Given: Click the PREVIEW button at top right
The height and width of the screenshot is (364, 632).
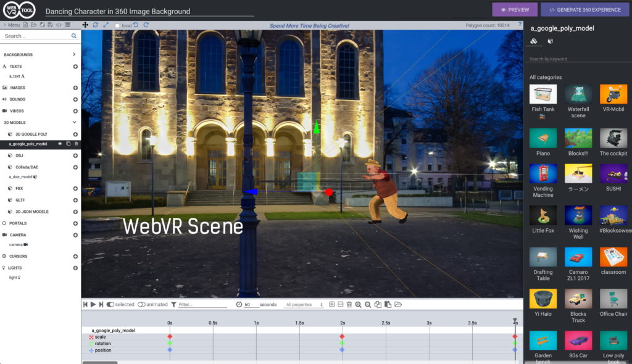Looking at the screenshot, I should [x=514, y=9].
